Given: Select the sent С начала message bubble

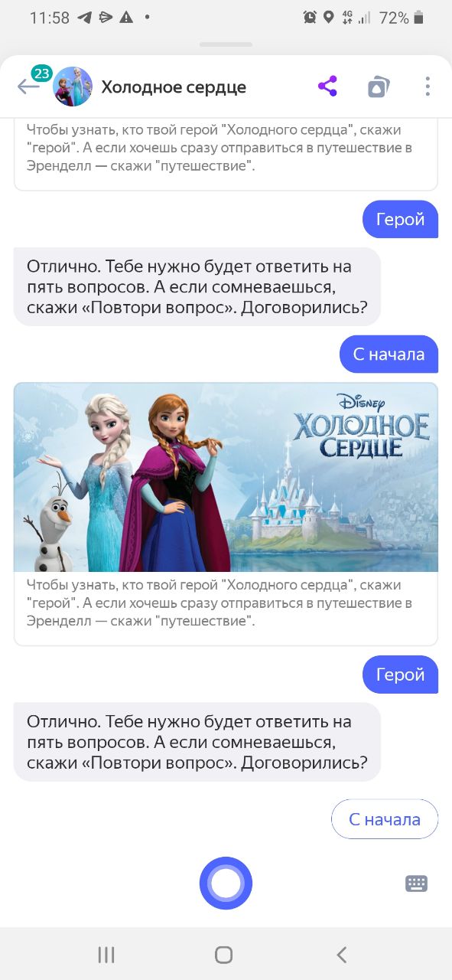Looking at the screenshot, I should [389, 354].
